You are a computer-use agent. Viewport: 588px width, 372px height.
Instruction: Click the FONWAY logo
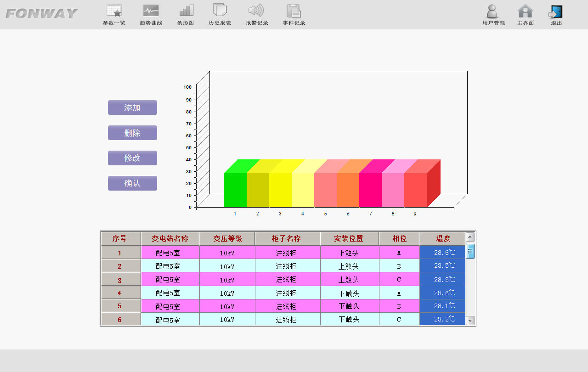tap(41, 14)
